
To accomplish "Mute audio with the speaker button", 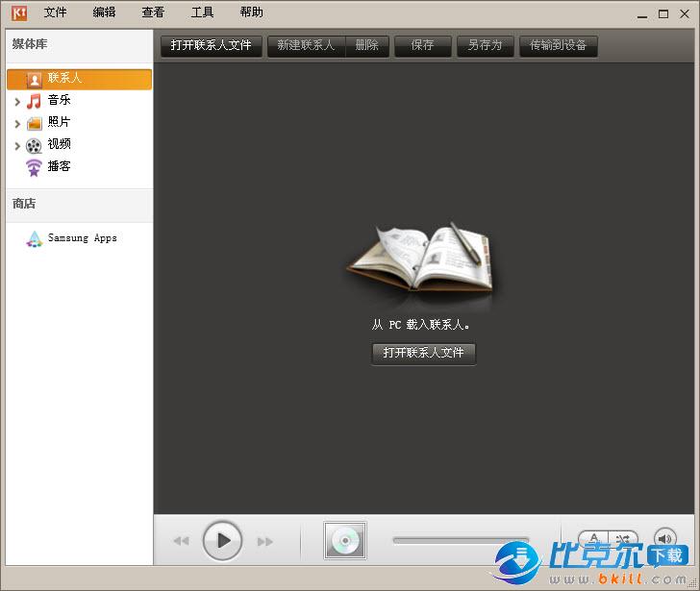I will pos(664,540).
